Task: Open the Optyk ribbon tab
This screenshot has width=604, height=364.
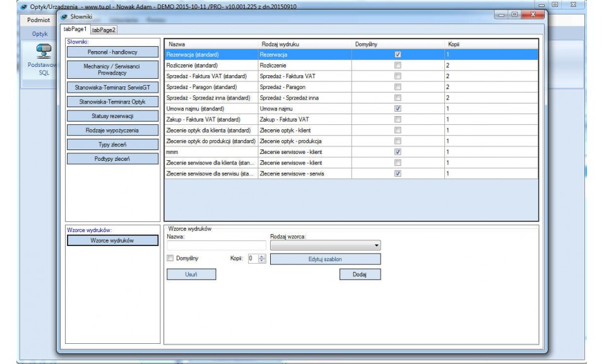Action: pyautogui.click(x=39, y=33)
